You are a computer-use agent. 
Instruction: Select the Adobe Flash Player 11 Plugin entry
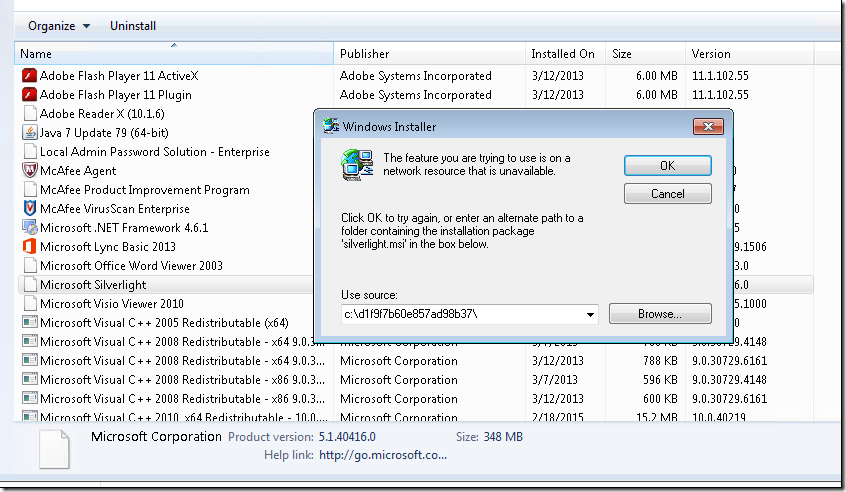coord(115,94)
